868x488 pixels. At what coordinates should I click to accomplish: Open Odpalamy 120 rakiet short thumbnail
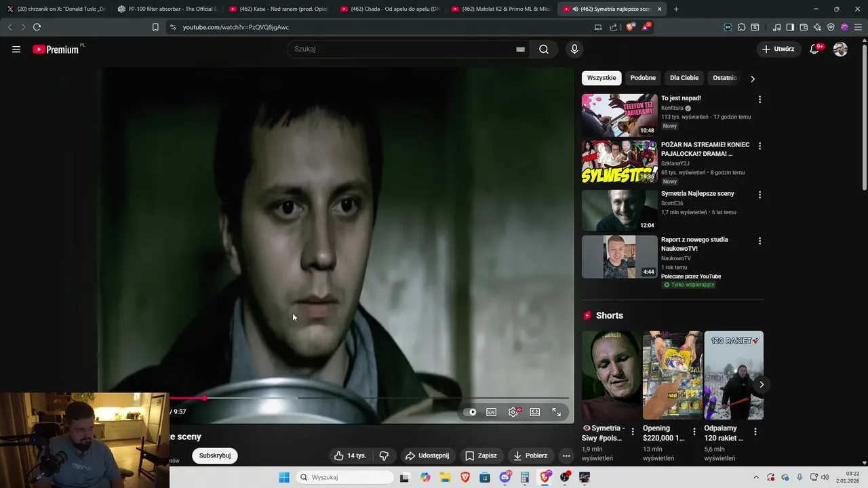[734, 375]
